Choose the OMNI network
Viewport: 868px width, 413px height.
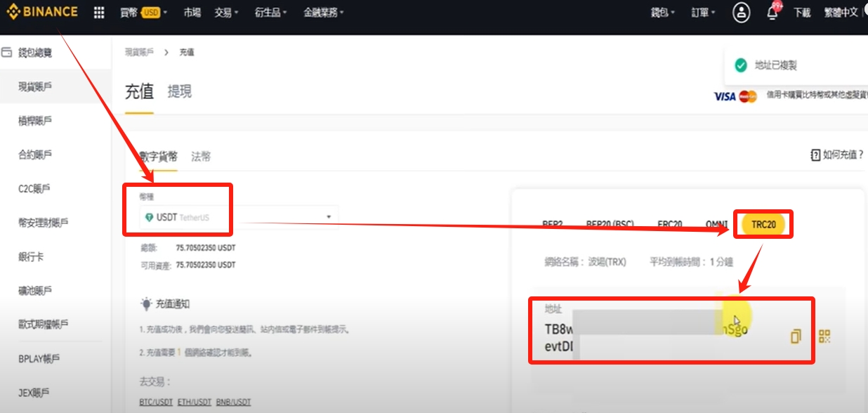pyautogui.click(x=716, y=225)
